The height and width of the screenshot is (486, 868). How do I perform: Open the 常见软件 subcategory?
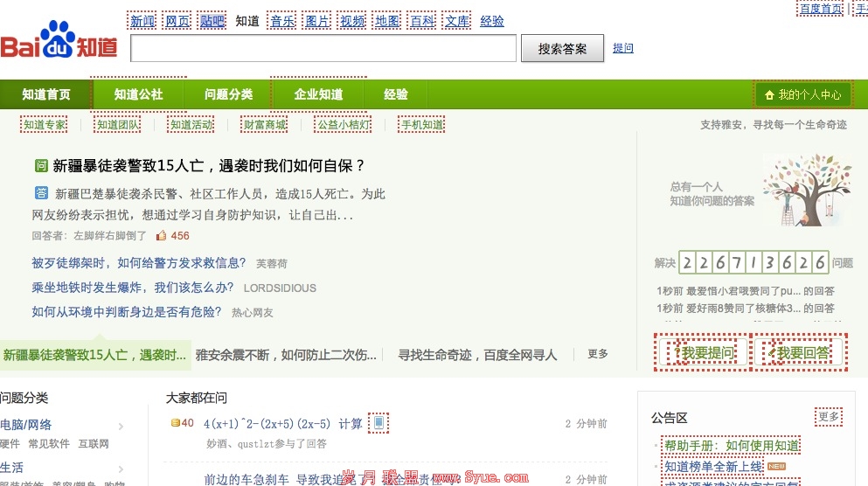tap(49, 444)
